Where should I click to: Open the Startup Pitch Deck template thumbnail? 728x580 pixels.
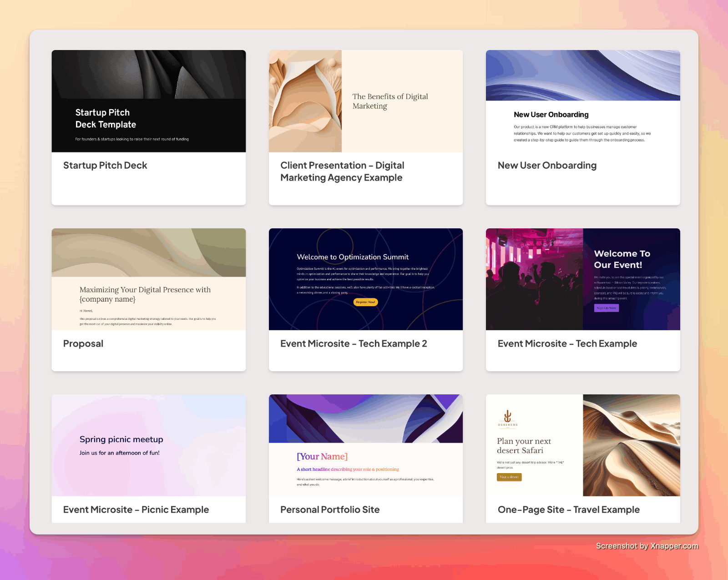point(148,101)
